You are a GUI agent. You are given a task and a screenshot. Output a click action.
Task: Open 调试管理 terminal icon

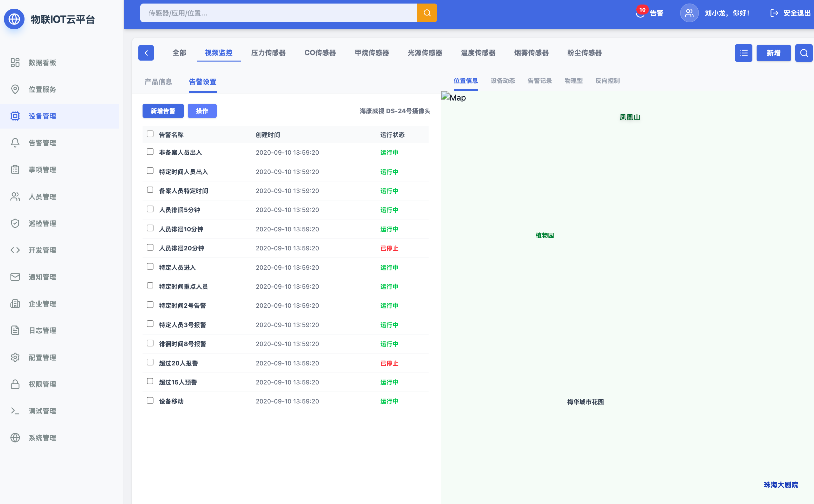click(x=15, y=411)
